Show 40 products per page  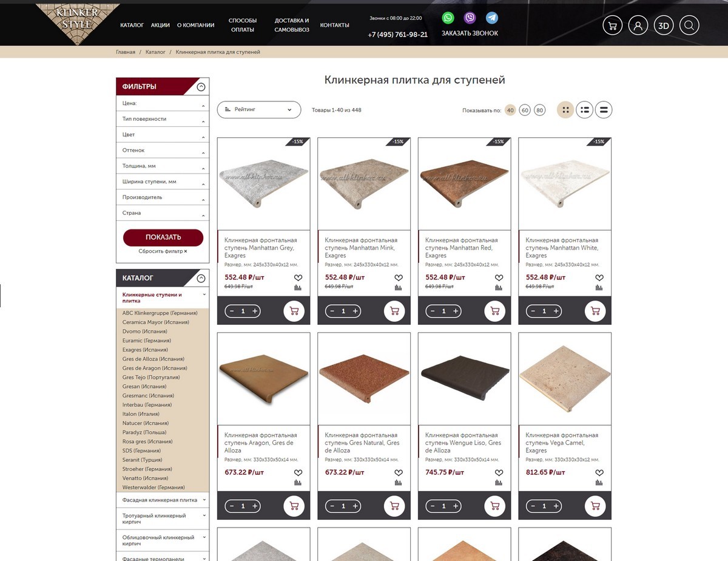pyautogui.click(x=510, y=110)
